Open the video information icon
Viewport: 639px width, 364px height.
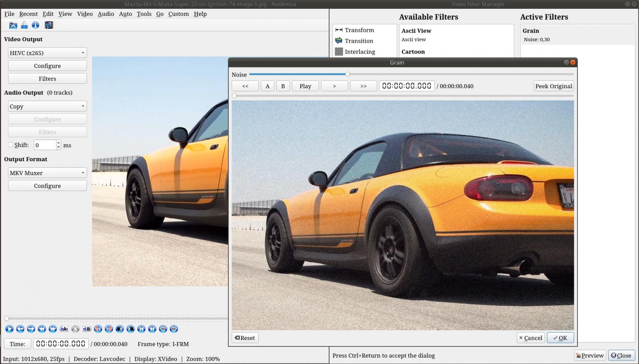(x=36, y=25)
